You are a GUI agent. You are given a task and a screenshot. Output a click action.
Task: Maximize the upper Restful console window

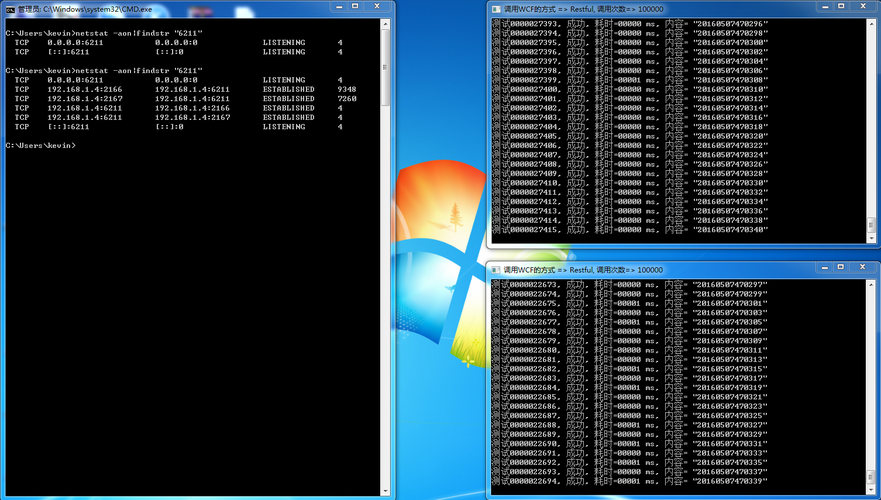point(840,7)
